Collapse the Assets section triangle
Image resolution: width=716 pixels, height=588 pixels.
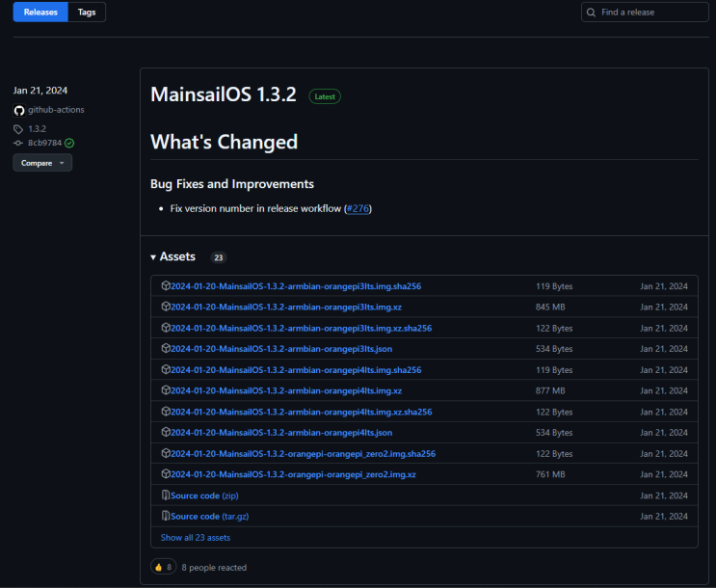point(153,257)
